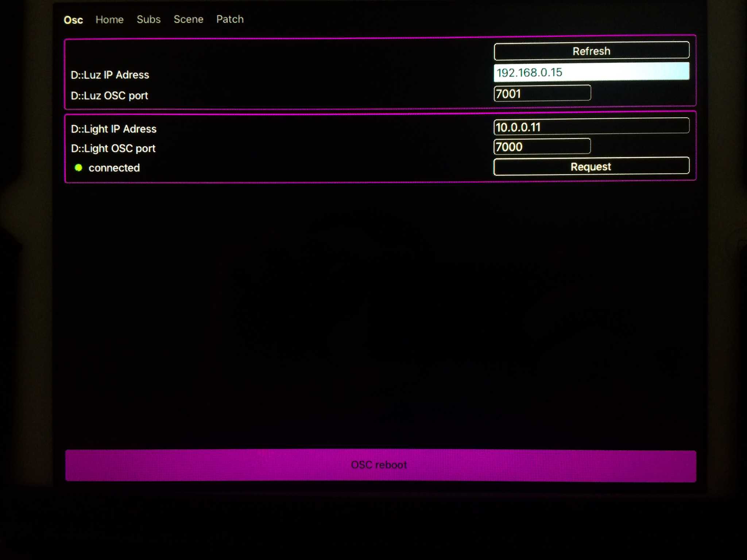Click the D::Luz IP Adress label

[x=110, y=75]
